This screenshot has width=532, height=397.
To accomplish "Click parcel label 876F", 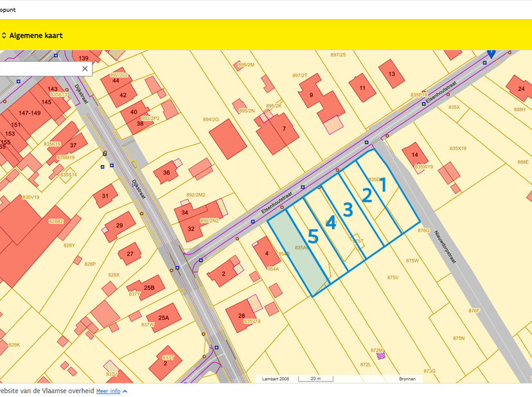I will 474,310.
